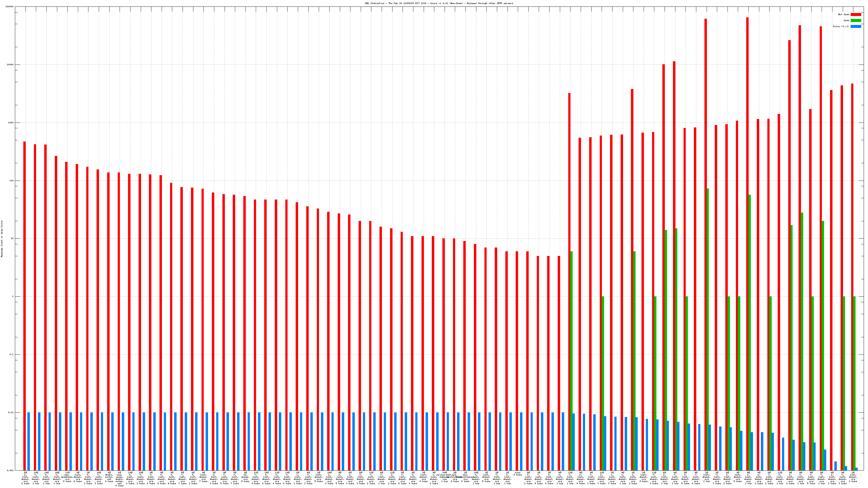
Task: Click the red Not Spam legend swatch
Action: (x=856, y=14)
